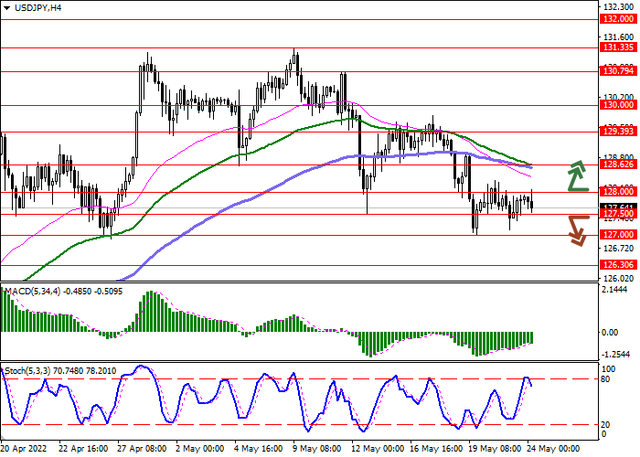This screenshot has height=457, width=640.
Task: Click the 127.500 support level tag
Action: (617, 214)
